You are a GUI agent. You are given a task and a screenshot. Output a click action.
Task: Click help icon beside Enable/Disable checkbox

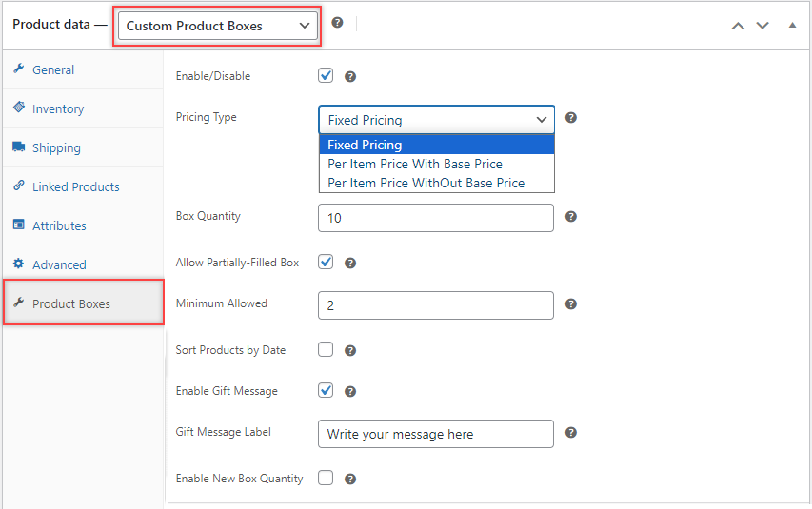tap(350, 77)
